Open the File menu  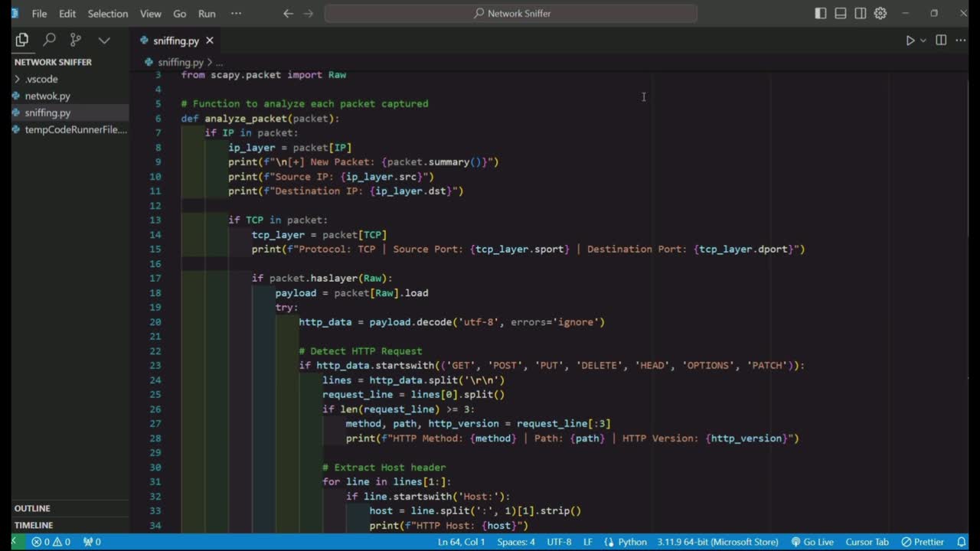[x=39, y=14]
